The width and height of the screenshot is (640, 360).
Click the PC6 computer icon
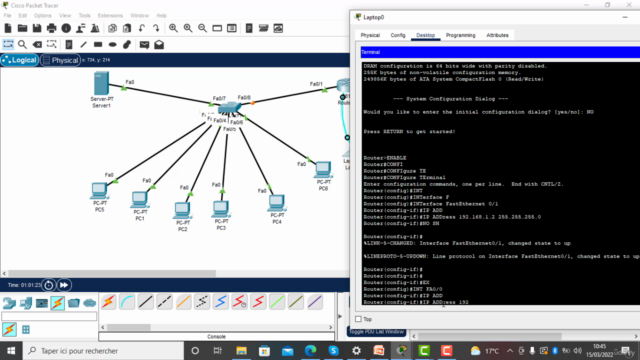click(323, 170)
